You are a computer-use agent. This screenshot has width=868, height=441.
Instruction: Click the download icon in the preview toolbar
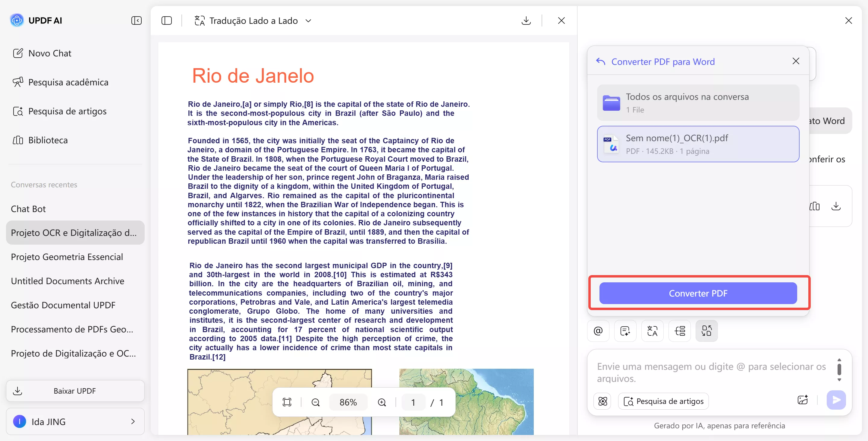tap(526, 21)
